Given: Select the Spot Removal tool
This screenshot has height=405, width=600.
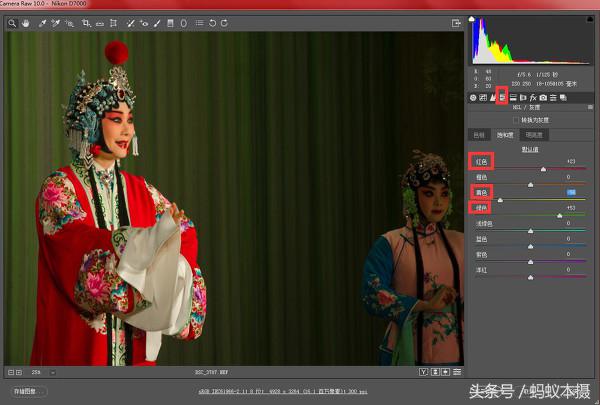Looking at the screenshot, I should [130, 23].
